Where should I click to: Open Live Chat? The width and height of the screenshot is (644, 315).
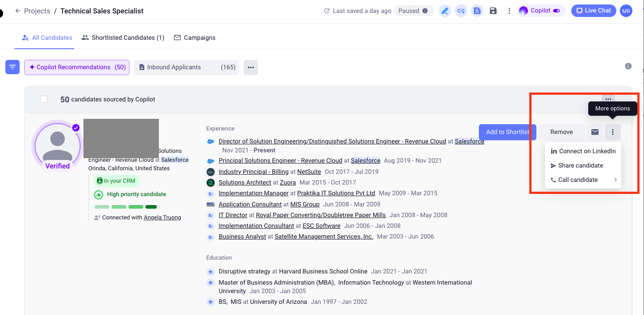coord(594,11)
